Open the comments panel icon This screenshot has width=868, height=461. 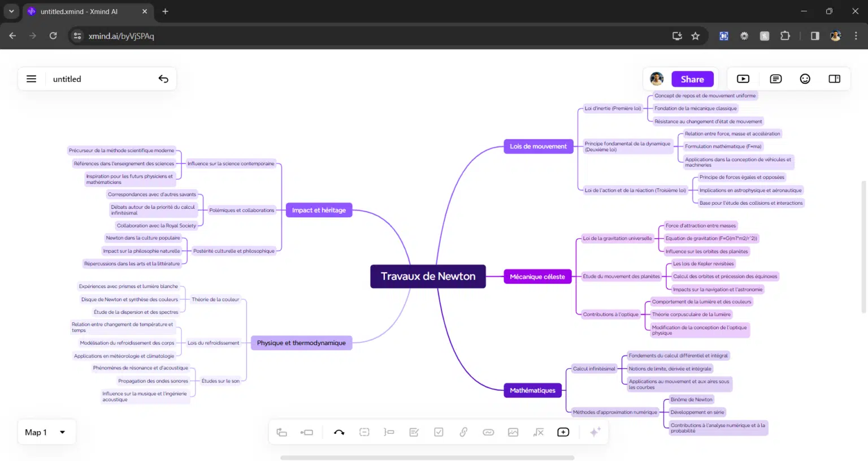(776, 79)
